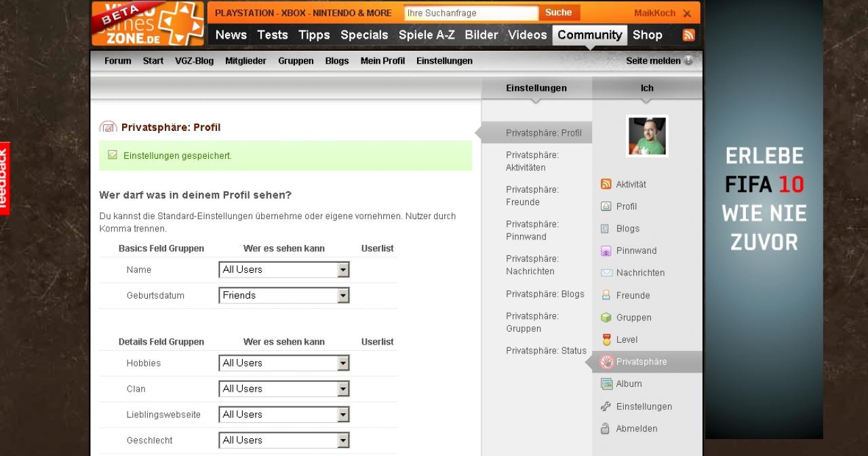Click the Album picture icon
The image size is (868, 456).
606,384
